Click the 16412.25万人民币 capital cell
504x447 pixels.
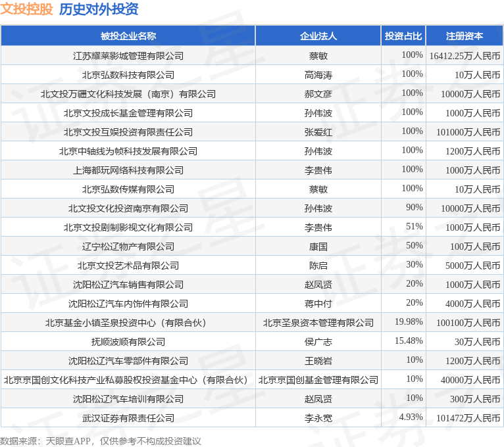[x=465, y=56]
